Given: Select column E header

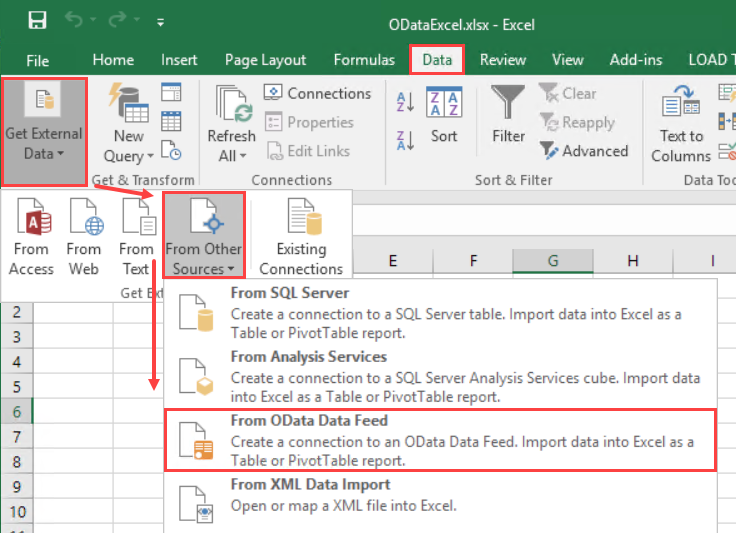Looking at the screenshot, I should click(392, 260).
